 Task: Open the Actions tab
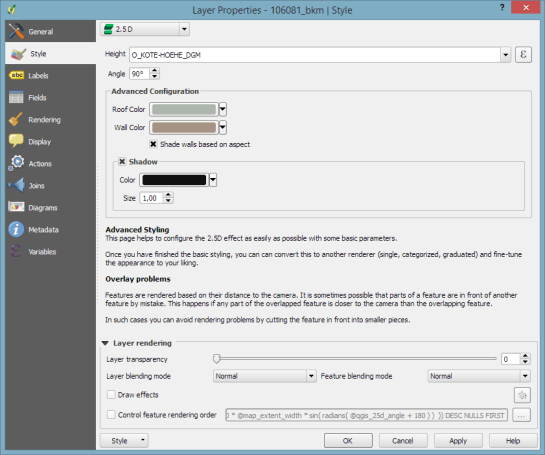[x=50, y=163]
